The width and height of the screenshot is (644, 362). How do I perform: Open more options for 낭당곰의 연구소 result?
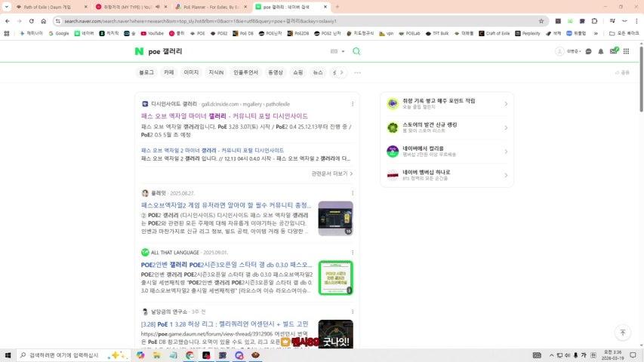[x=353, y=312]
